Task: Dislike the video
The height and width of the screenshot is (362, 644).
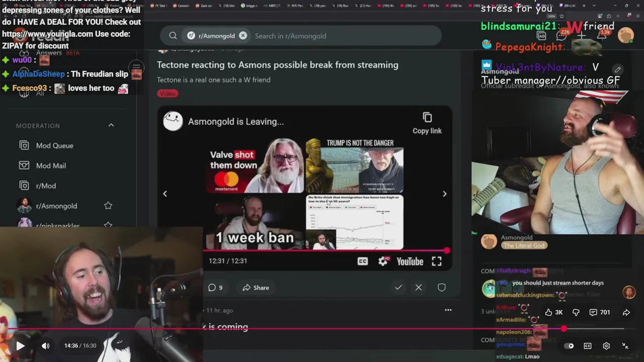Action: tap(576, 312)
